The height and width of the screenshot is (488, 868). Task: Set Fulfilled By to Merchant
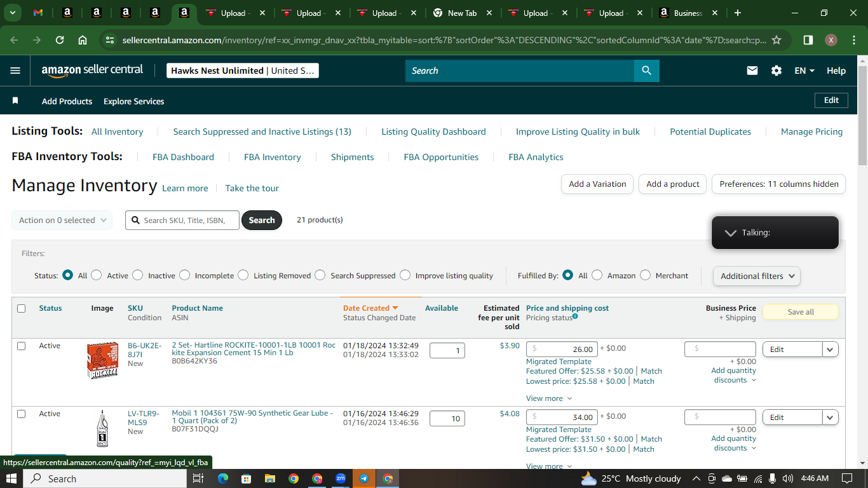pos(646,275)
